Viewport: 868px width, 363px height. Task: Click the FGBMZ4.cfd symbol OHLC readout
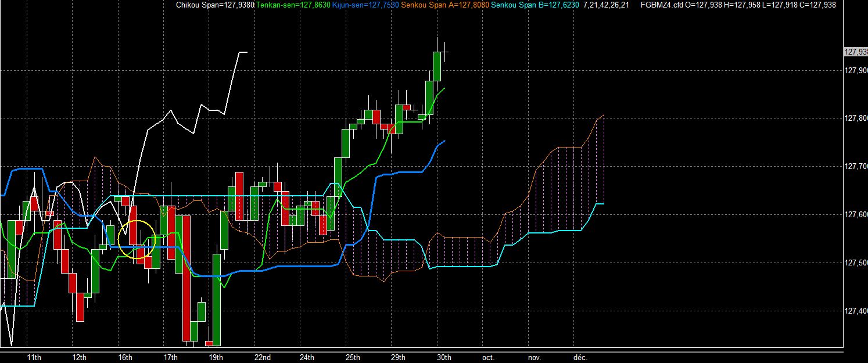(x=738, y=5)
